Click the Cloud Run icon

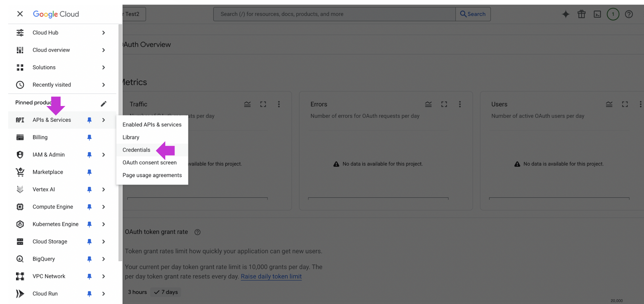[x=20, y=294]
